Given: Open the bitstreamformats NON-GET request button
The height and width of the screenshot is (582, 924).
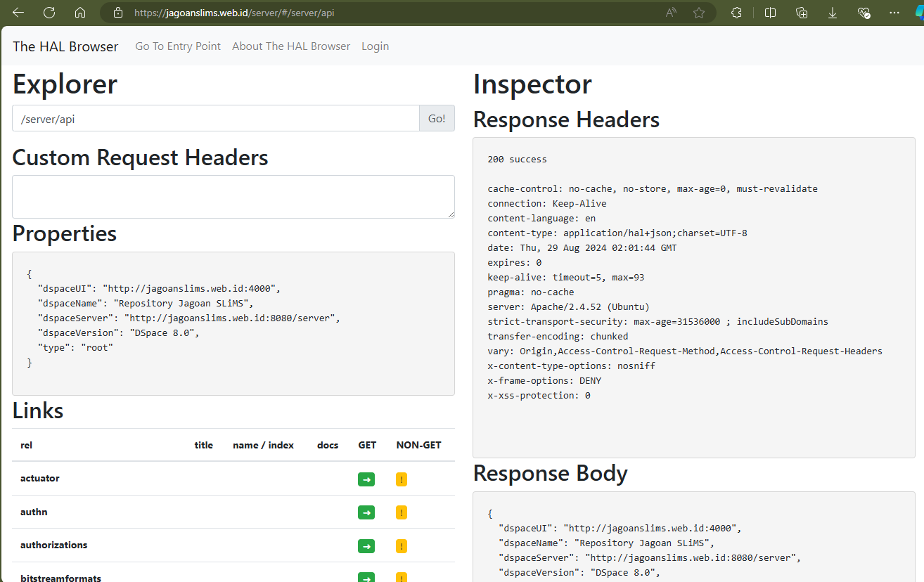Looking at the screenshot, I should click(x=402, y=578).
